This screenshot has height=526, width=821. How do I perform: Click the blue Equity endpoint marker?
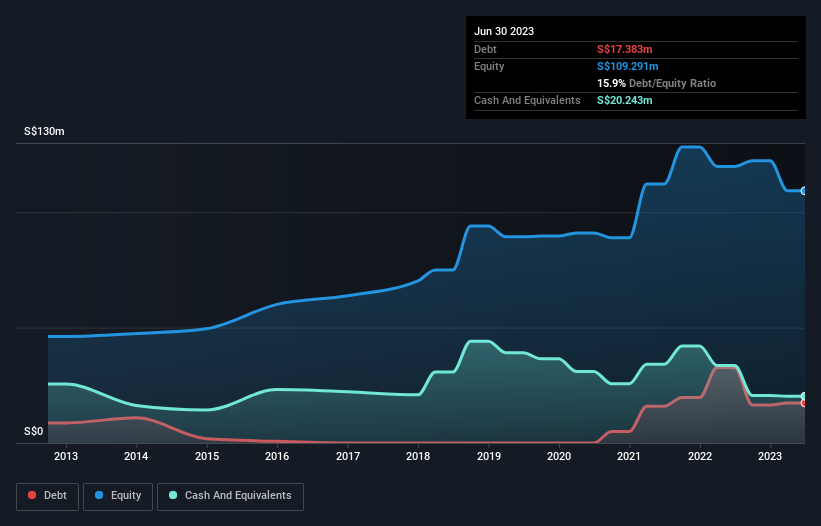tap(803, 190)
